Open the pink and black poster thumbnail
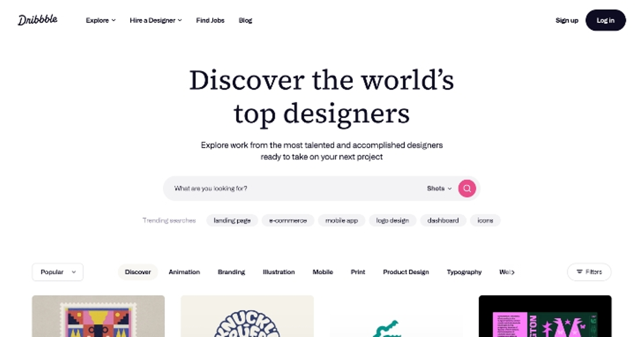Screen dimensions: 644x337 pos(545,316)
